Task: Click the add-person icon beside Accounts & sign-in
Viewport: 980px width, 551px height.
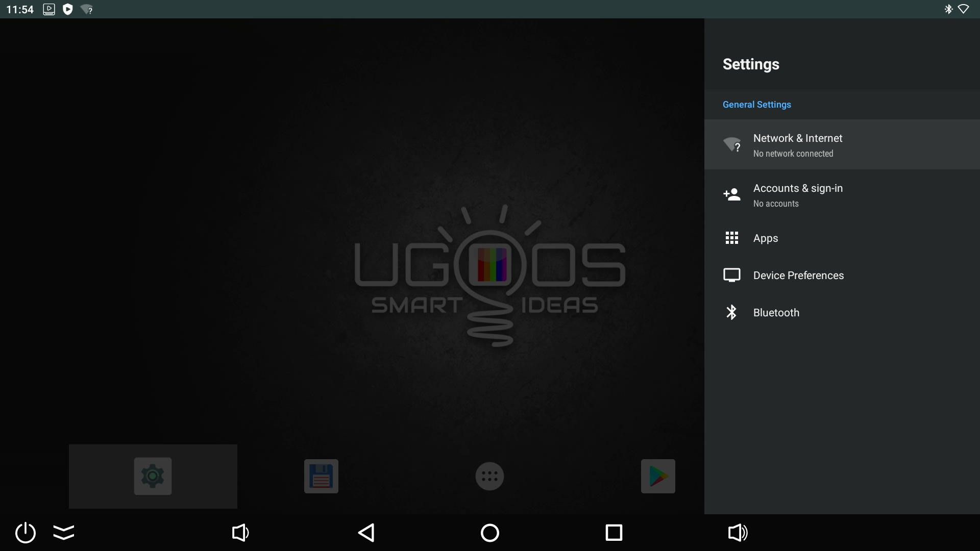Action: tap(732, 194)
